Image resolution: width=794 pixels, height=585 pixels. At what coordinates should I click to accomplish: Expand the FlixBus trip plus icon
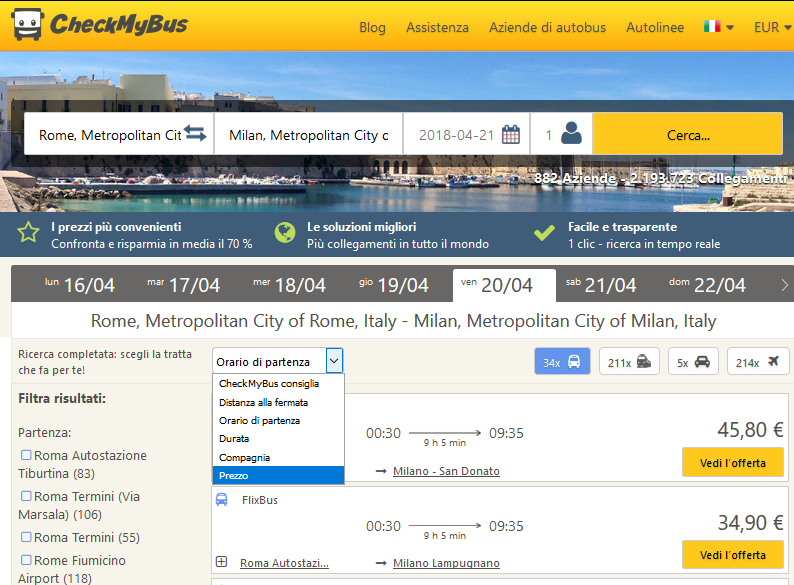coord(221,562)
